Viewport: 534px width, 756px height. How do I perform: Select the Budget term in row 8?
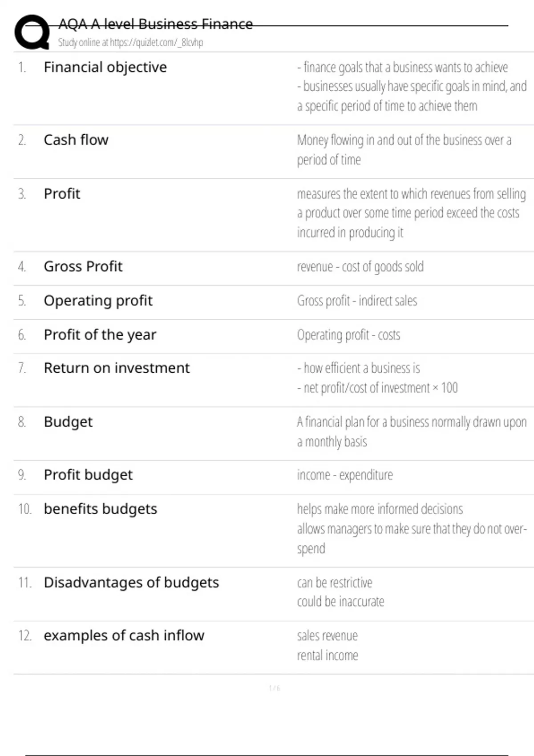68,422
